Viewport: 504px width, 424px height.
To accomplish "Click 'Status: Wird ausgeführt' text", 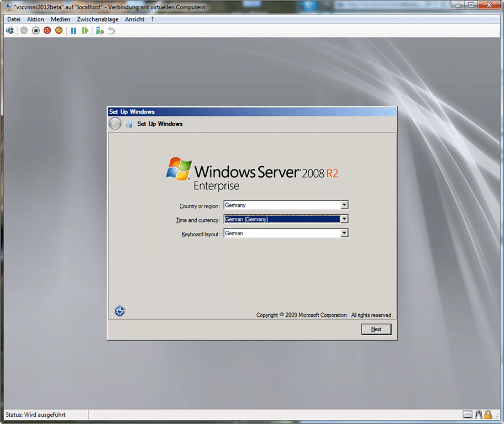I will [35, 415].
